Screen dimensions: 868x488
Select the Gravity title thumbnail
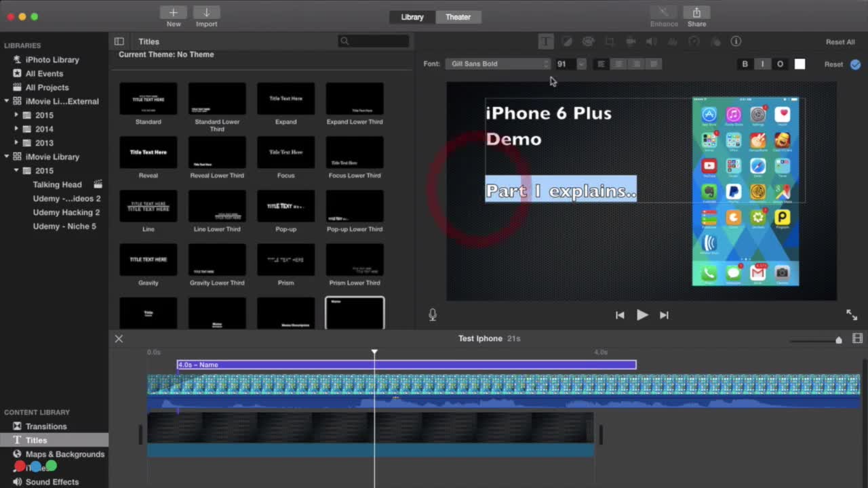coord(149,260)
